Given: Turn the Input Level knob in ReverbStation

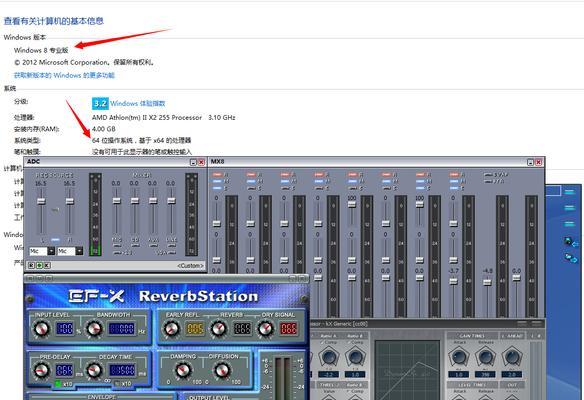Looking at the screenshot, I should point(41,329).
